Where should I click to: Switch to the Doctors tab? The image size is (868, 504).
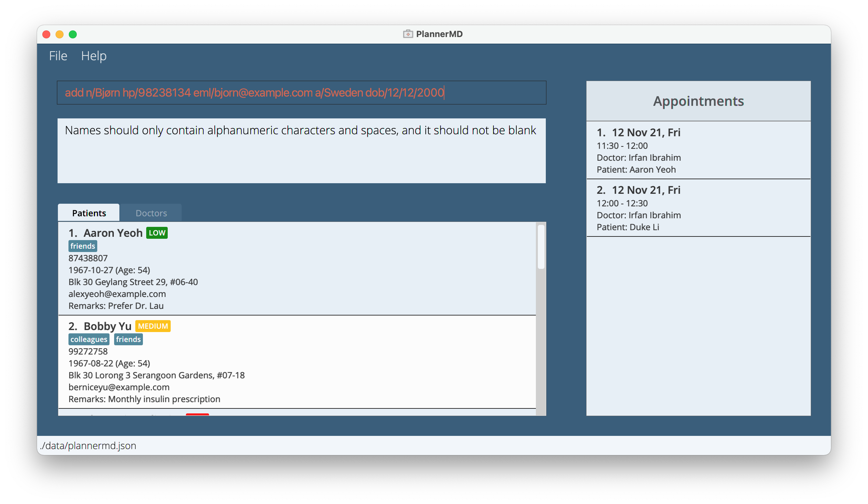click(x=151, y=213)
